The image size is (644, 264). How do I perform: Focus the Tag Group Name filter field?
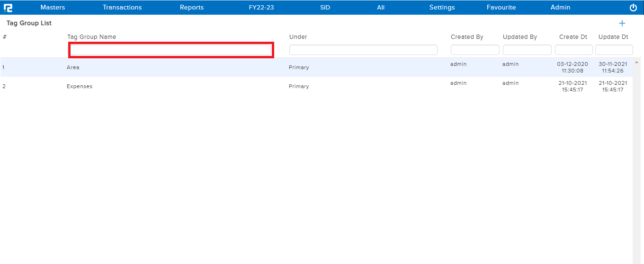(x=171, y=50)
